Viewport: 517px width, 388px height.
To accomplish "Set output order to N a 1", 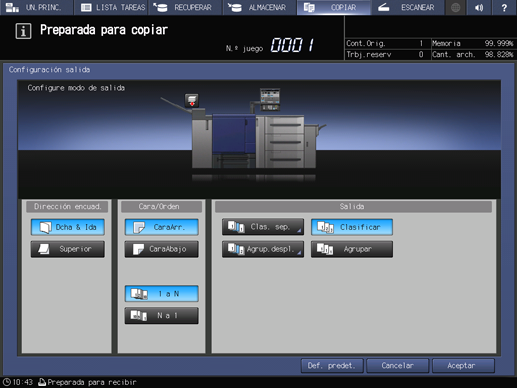I will (162, 316).
